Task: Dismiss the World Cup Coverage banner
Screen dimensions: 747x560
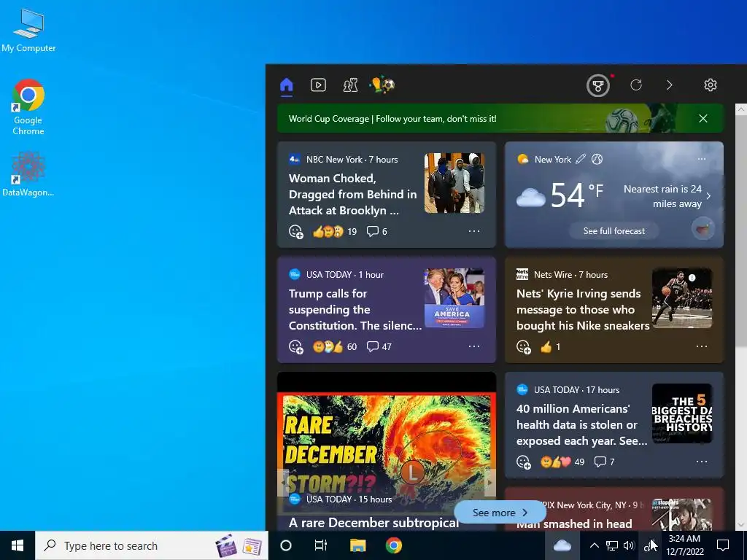Action: (x=703, y=119)
